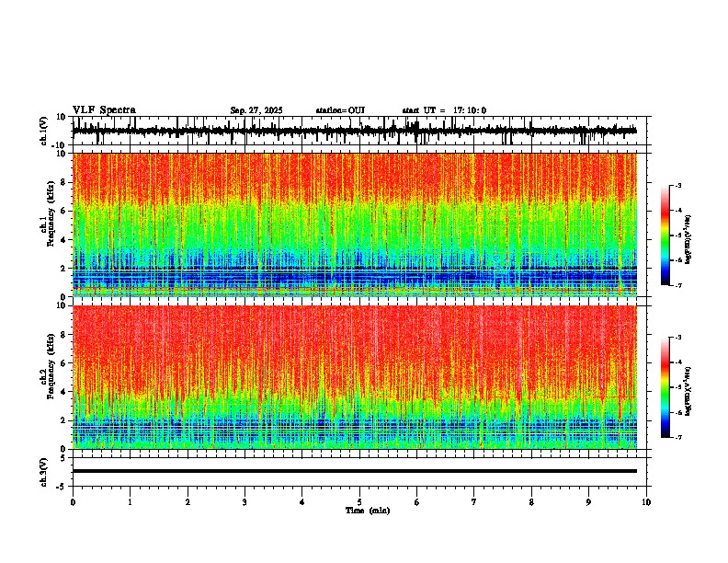The image size is (728, 563).
Task: Click the "-7" label on ch.1 color bar
Action: coord(677,285)
